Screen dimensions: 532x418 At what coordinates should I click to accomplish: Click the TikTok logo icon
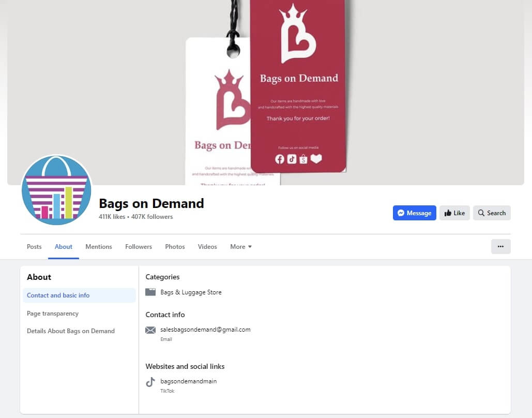(x=150, y=382)
